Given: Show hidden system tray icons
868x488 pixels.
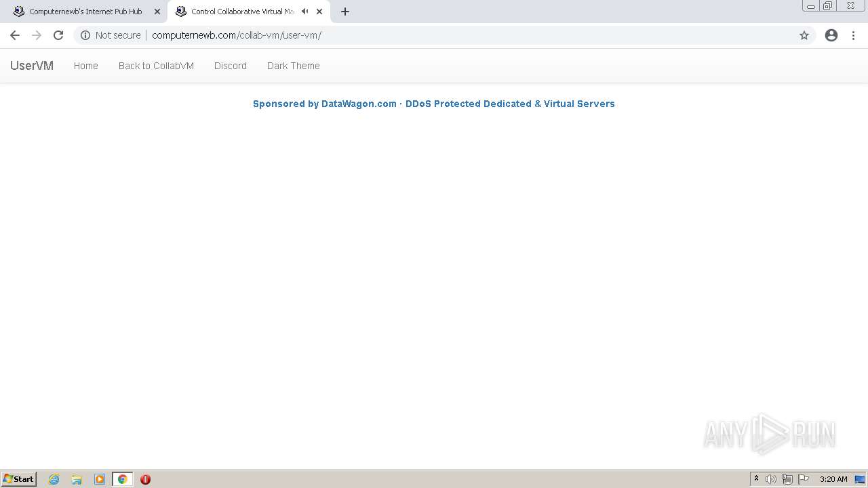Looking at the screenshot, I should tap(757, 479).
